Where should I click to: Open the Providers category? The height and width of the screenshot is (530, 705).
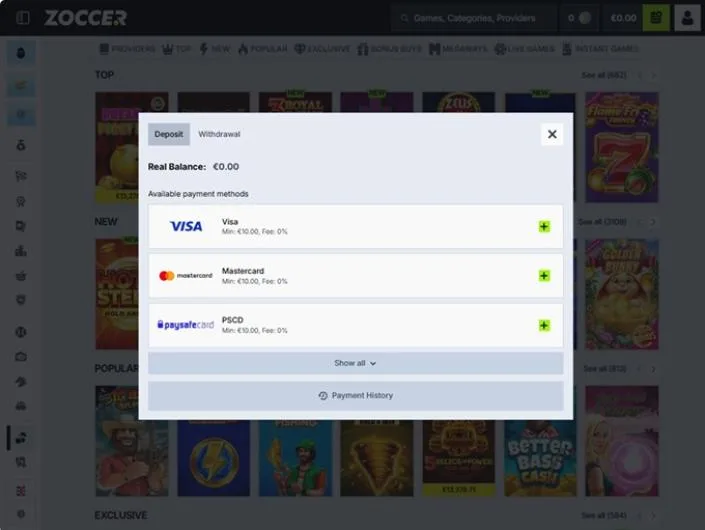point(127,49)
